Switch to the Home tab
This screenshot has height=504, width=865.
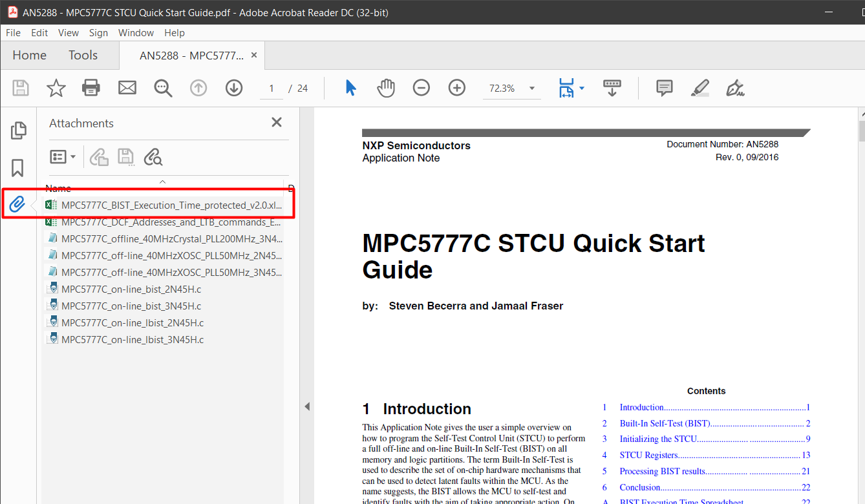[29, 55]
